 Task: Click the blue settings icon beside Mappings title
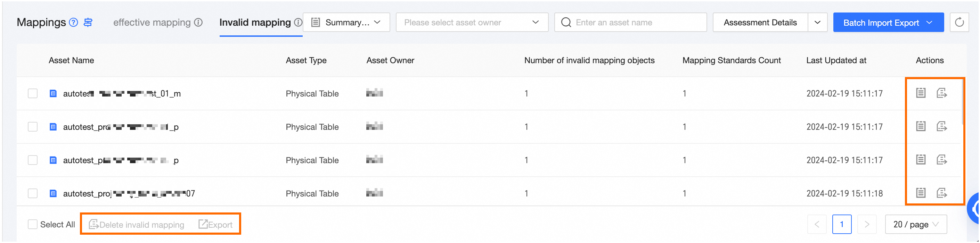click(x=88, y=23)
